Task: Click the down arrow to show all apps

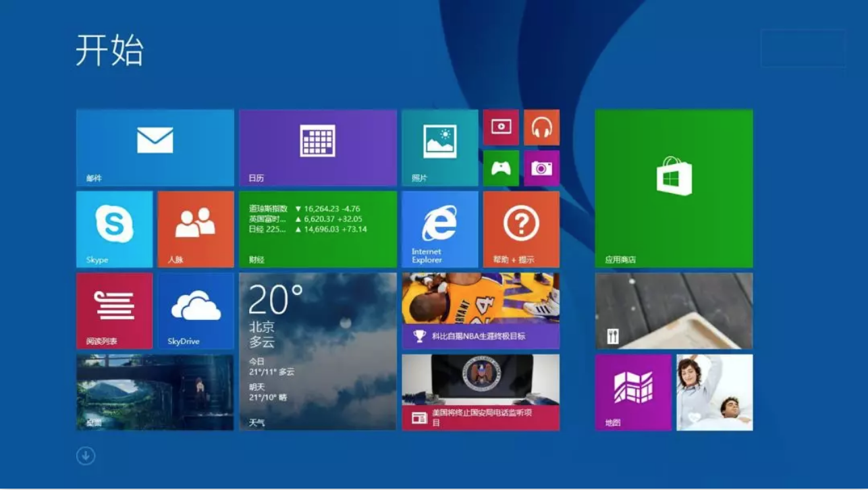Action: (86, 456)
